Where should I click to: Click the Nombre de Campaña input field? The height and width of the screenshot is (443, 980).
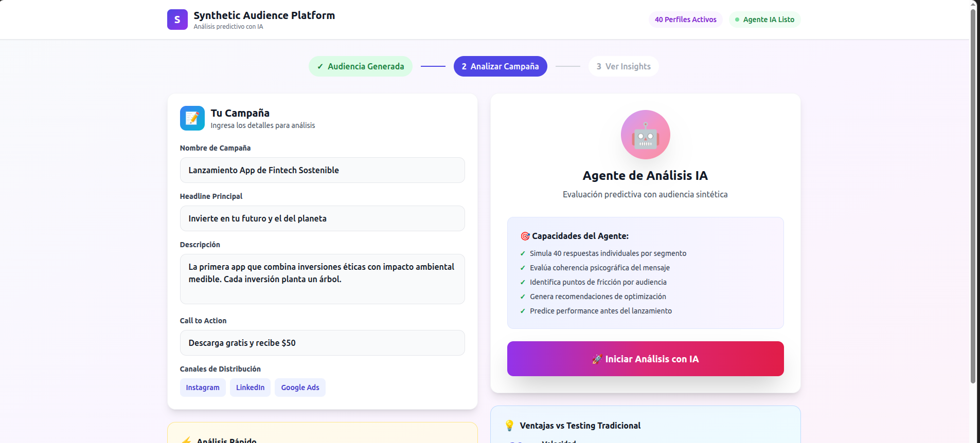(x=322, y=170)
